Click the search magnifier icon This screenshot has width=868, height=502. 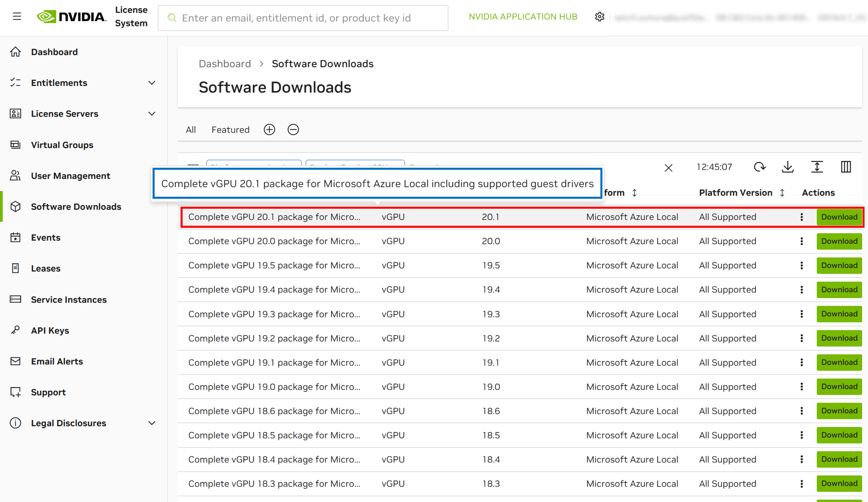point(171,18)
